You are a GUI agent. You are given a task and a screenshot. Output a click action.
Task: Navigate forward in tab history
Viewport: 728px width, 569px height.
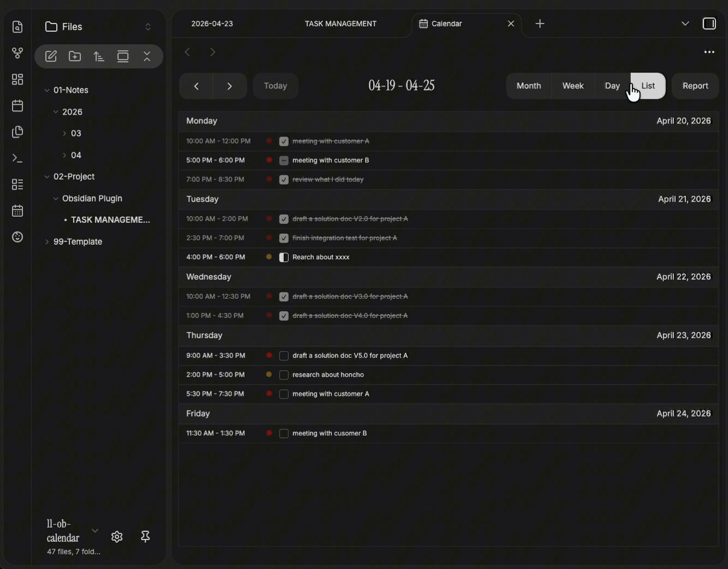[213, 52]
